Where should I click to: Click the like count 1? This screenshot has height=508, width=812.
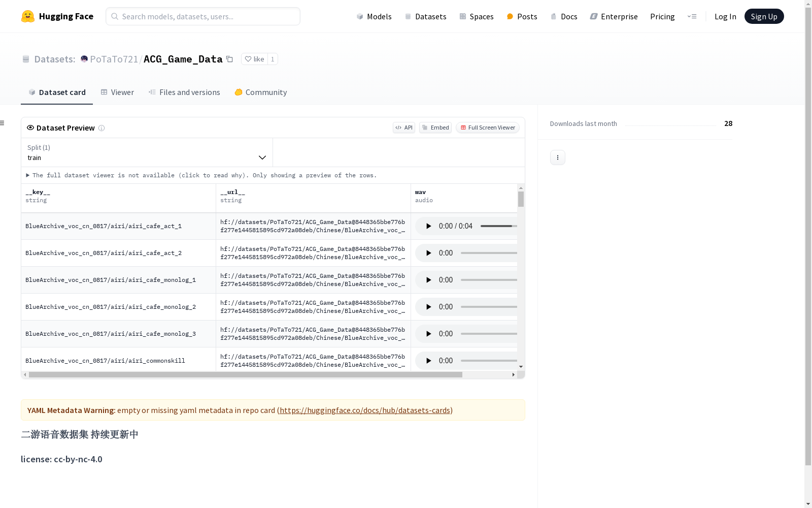click(x=273, y=59)
